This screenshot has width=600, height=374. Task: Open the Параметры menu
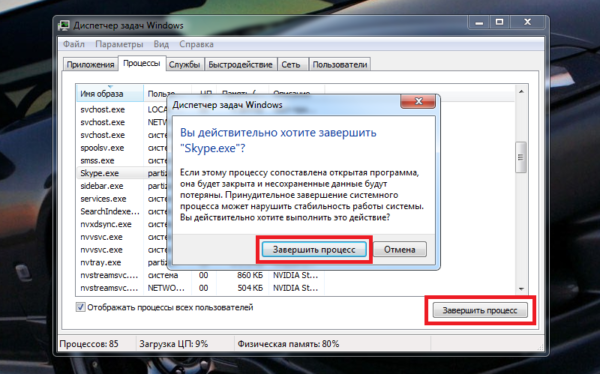(x=119, y=44)
